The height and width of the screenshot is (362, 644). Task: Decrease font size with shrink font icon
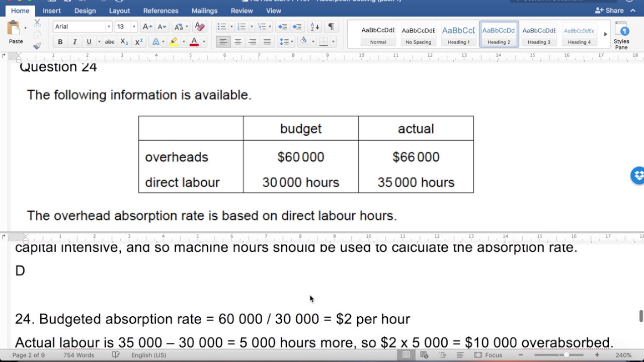162,27
